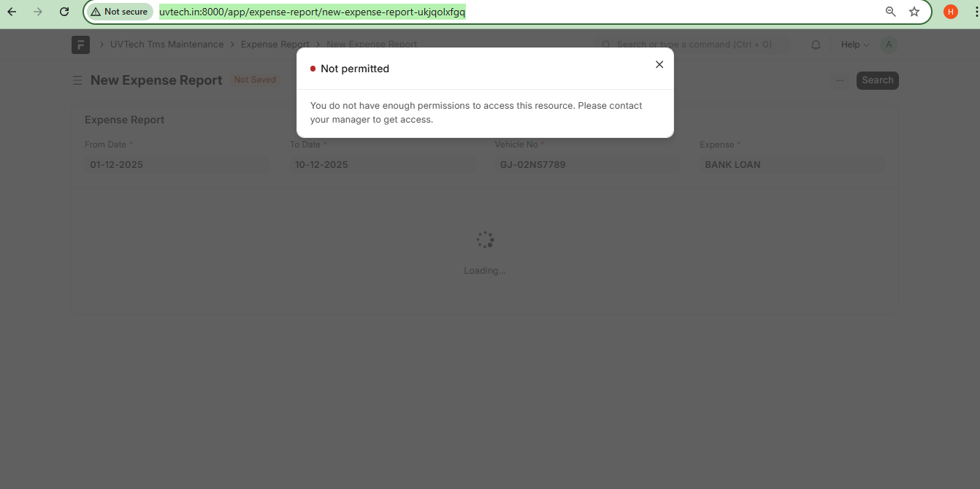Viewport: 980px width, 489px height.
Task: Close the Not permitted dialog
Action: 659,65
